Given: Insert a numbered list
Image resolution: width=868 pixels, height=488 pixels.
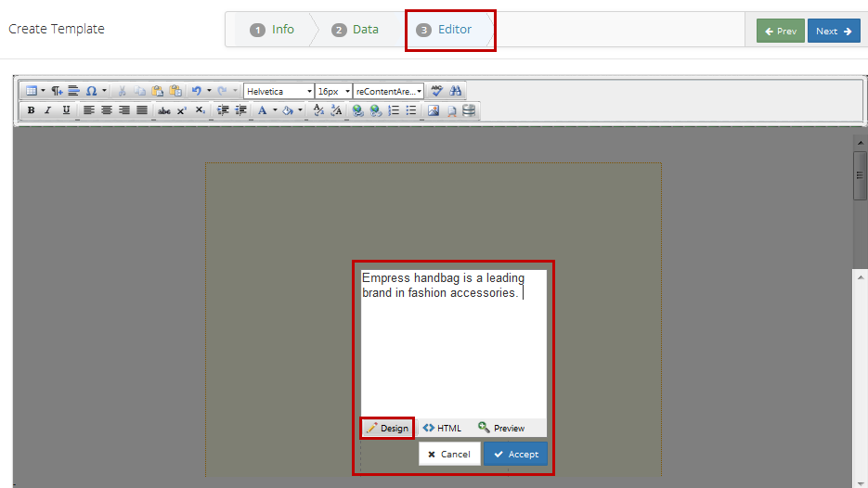Looking at the screenshot, I should (394, 110).
